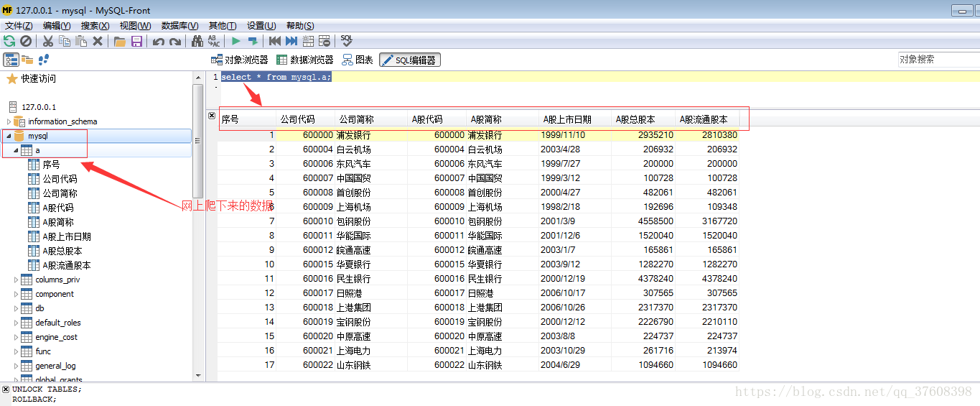Switch to 图表 tab

pos(358,60)
